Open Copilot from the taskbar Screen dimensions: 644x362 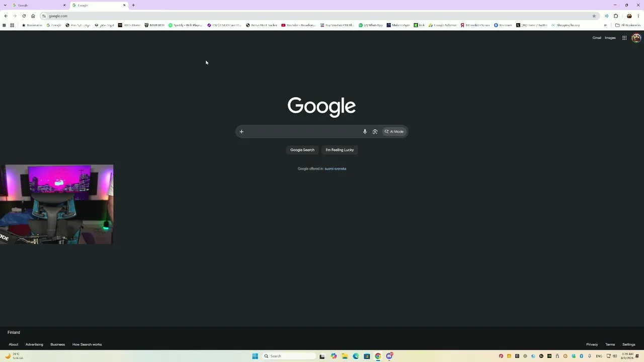click(x=334, y=356)
